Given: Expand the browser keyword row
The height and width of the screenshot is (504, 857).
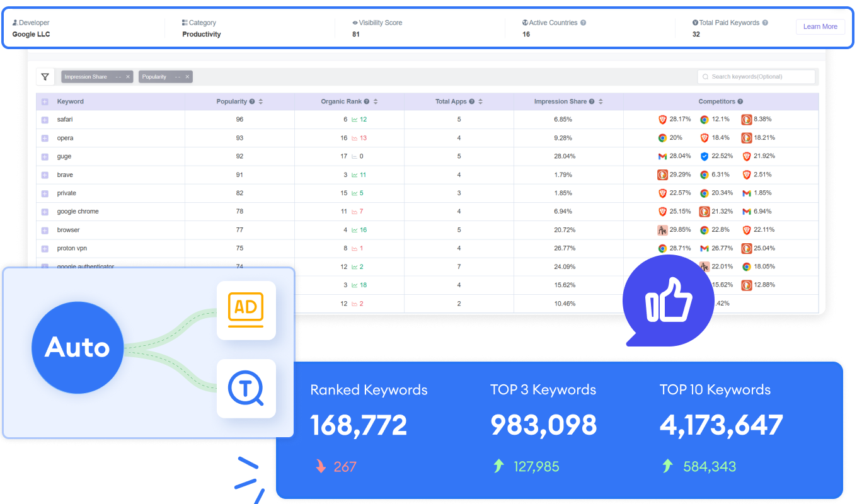Looking at the screenshot, I should (45, 230).
